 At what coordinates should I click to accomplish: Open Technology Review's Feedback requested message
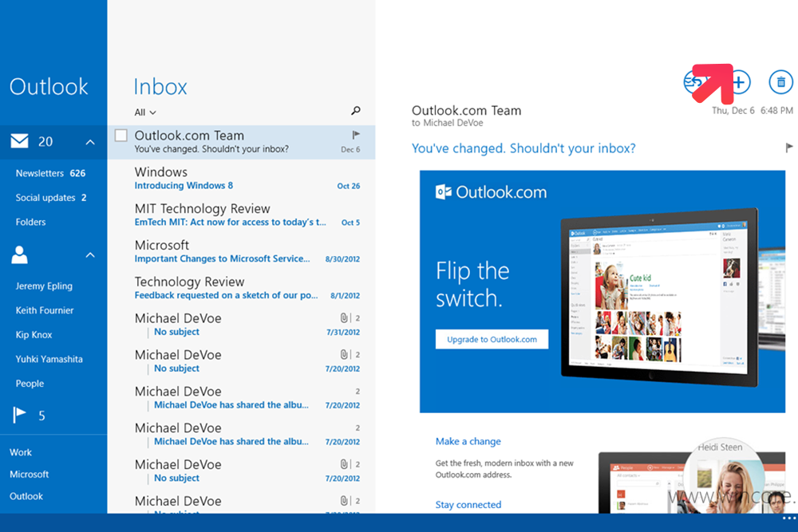pos(241,288)
